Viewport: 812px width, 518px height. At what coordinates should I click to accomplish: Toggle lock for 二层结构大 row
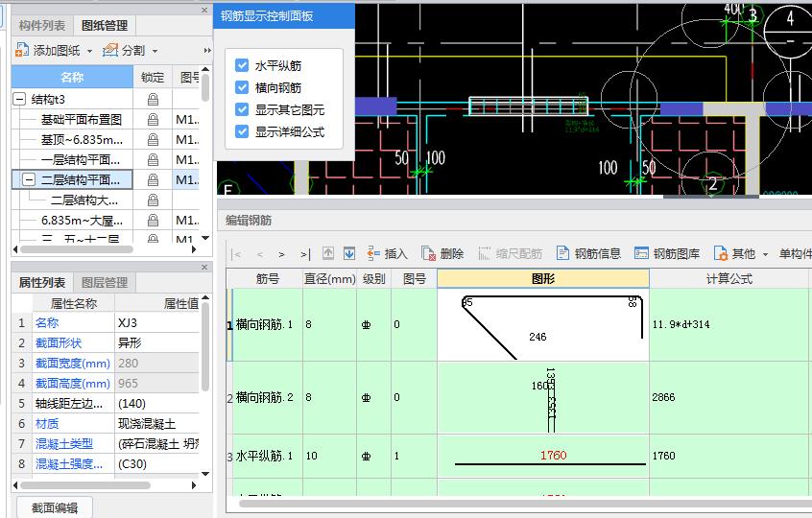tap(153, 200)
